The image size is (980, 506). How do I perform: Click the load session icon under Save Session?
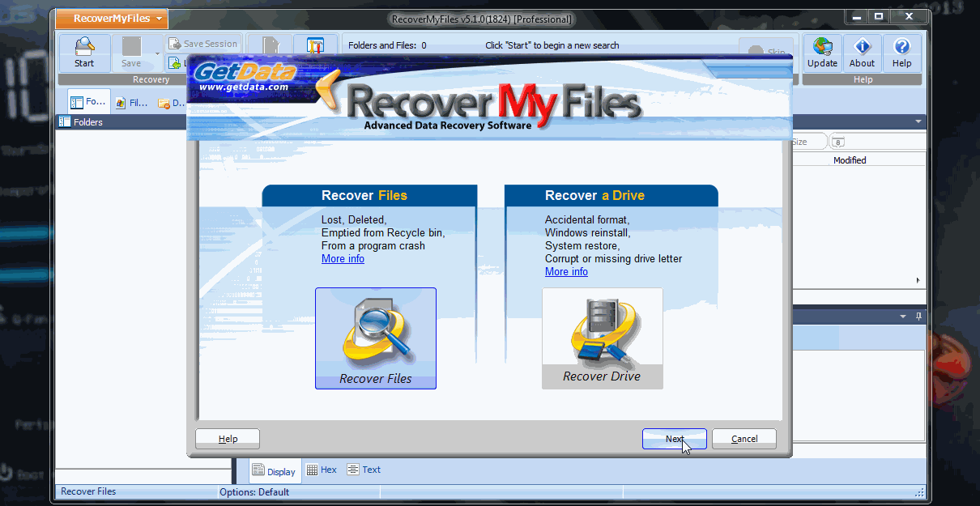(174, 63)
